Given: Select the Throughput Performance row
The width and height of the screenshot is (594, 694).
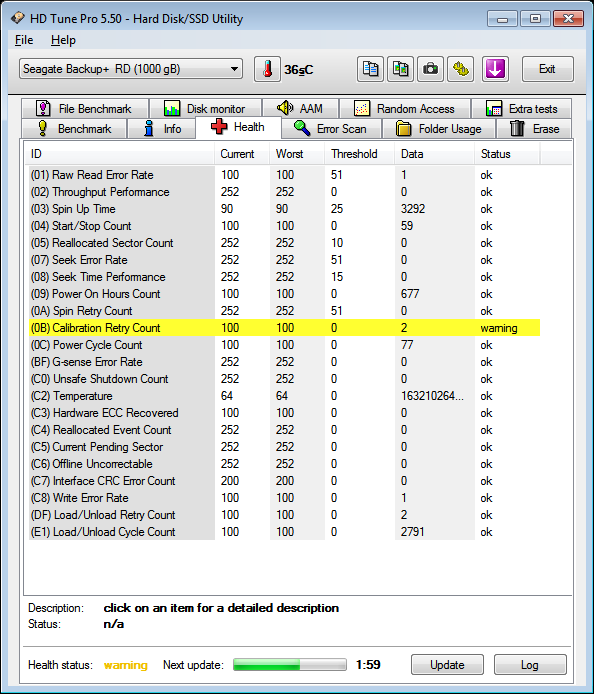Looking at the screenshot, I should pyautogui.click(x=285, y=192).
